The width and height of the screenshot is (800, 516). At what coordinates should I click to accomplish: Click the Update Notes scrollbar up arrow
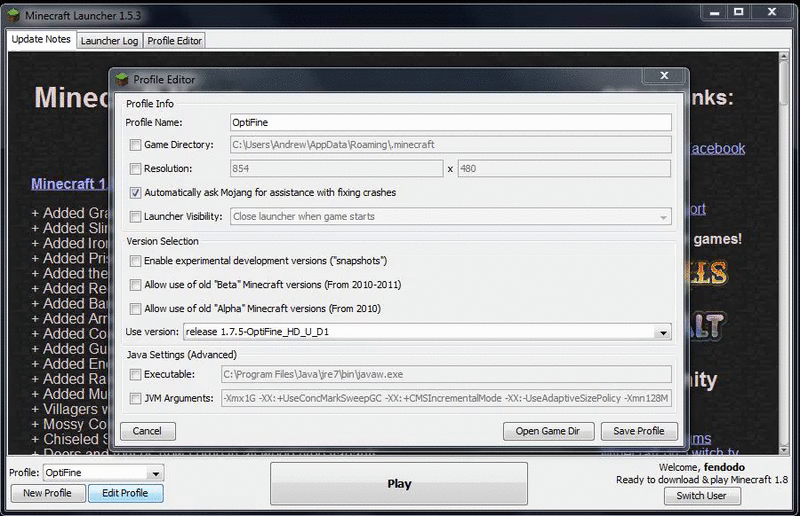click(784, 56)
